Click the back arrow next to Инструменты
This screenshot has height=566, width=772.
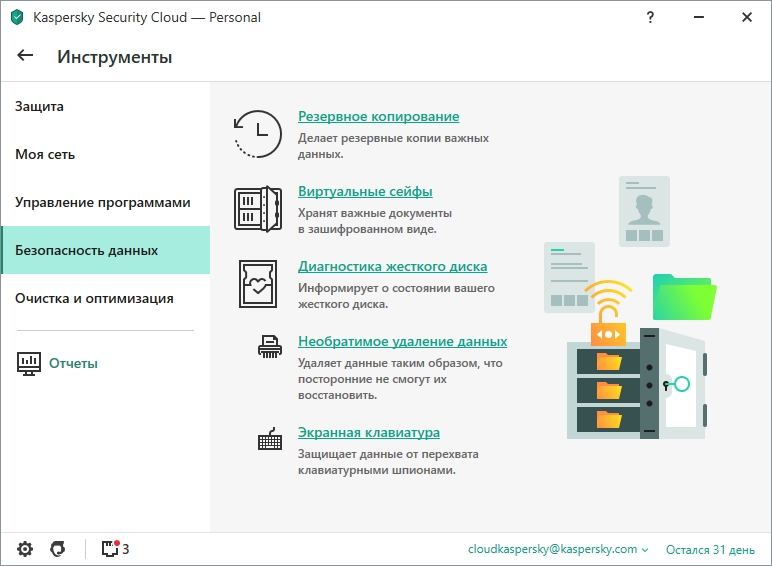tap(25, 56)
